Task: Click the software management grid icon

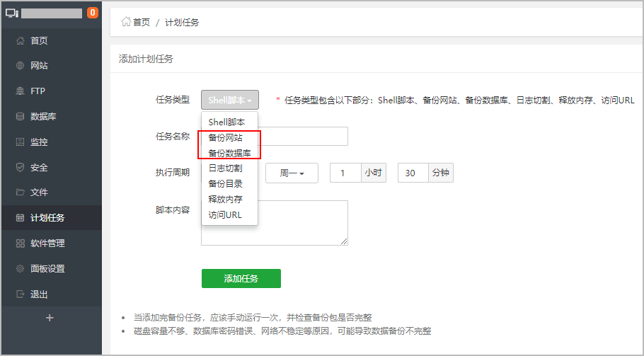Action: click(x=20, y=243)
